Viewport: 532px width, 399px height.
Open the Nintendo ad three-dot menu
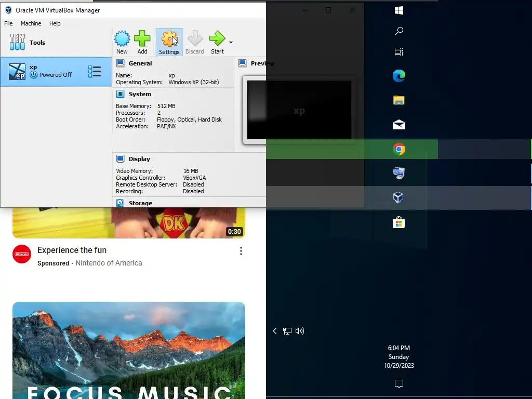coord(241,251)
